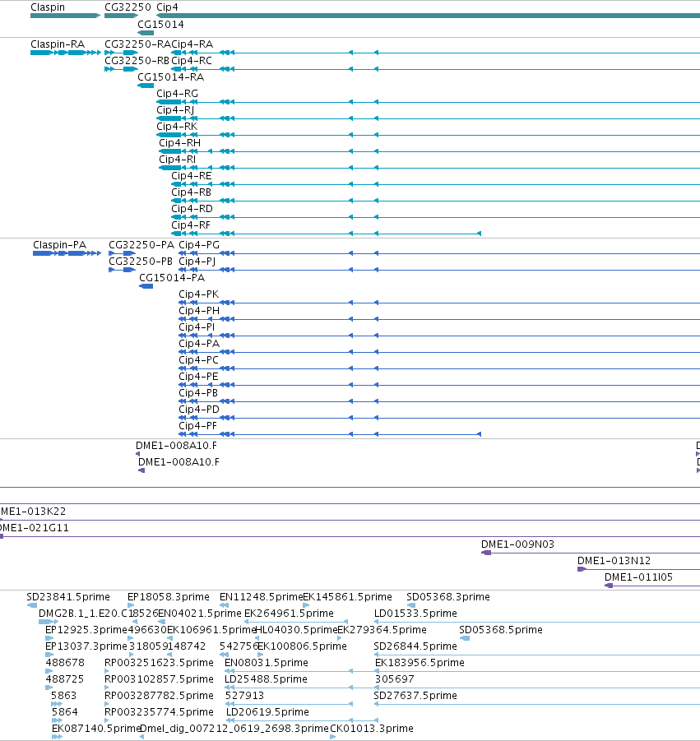Click the EP18058.3prime EST label
The height and width of the screenshot is (741, 700).
point(169,597)
